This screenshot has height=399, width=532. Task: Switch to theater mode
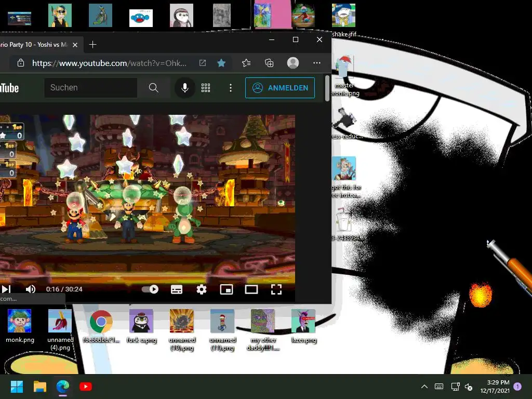coord(251,289)
